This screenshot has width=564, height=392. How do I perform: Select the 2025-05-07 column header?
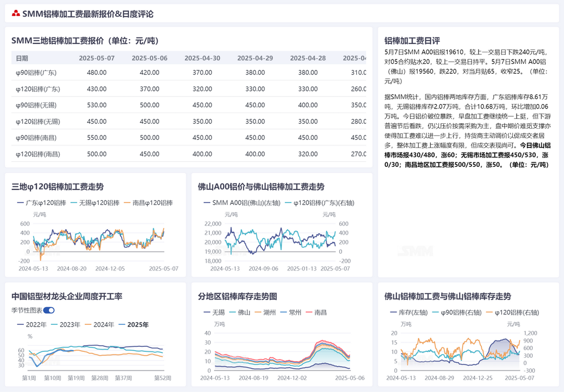(x=97, y=58)
